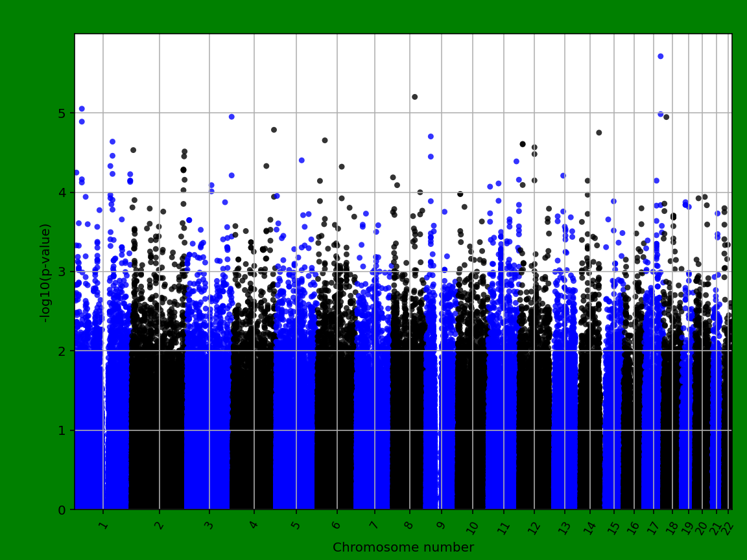Click the blue peak point above chromosome 9

432,135
